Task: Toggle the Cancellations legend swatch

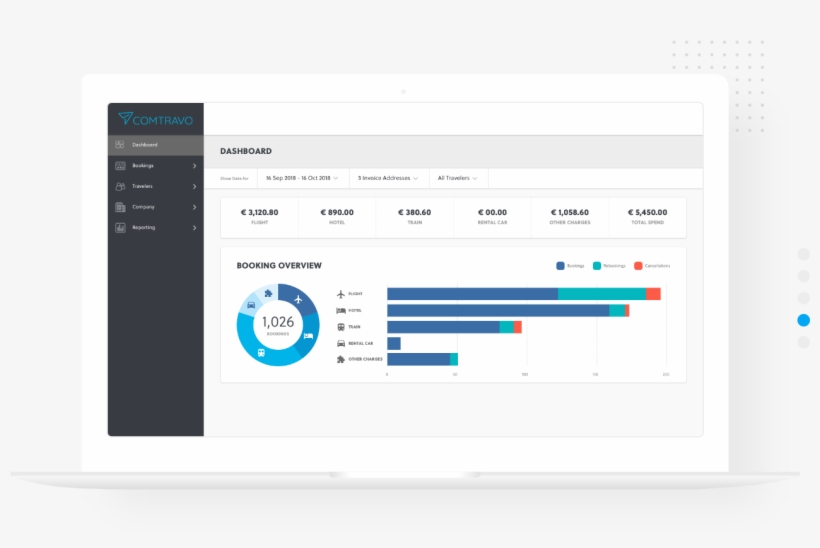Action: (x=638, y=266)
